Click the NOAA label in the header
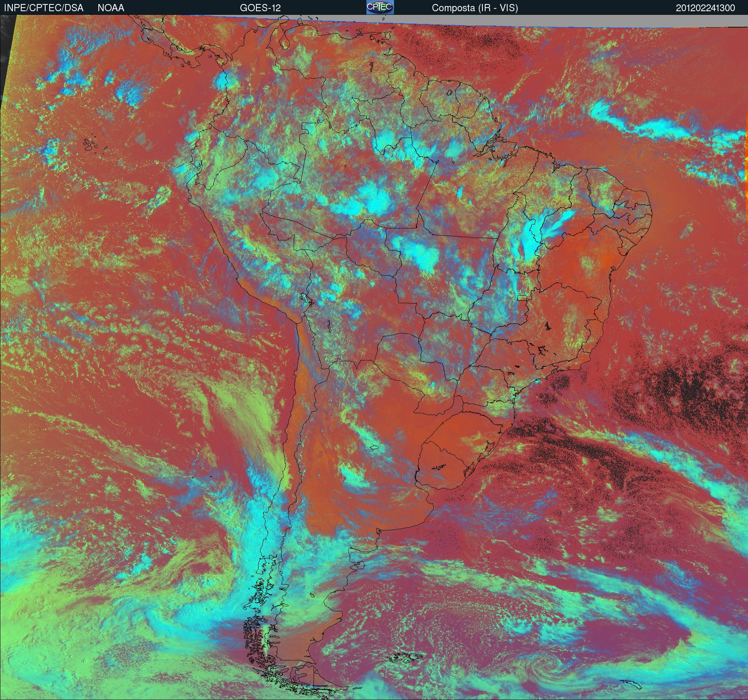This screenshot has height=700, width=748. 111,8
